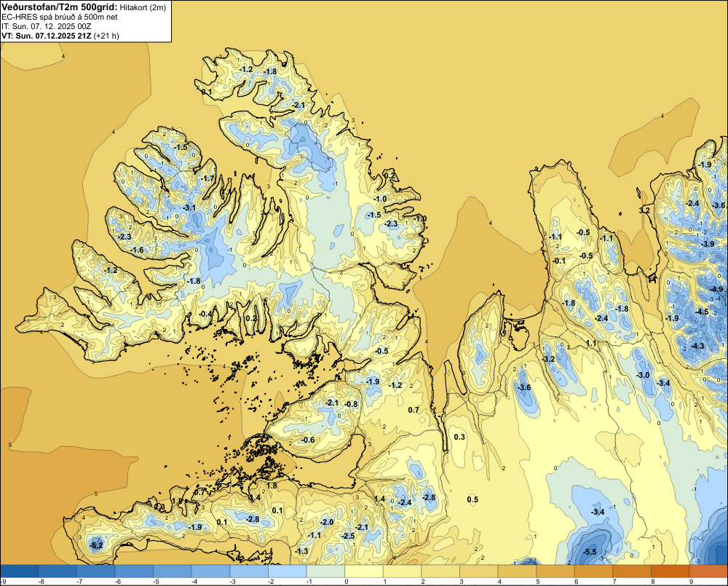Click the -1.3 temperature value
This screenshot has width=728, height=586.
(301, 552)
